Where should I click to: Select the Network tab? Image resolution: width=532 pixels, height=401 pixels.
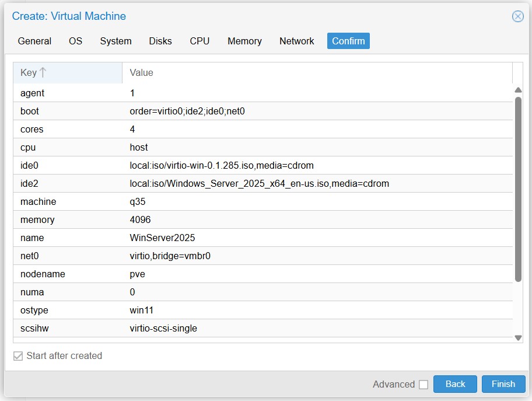tap(296, 41)
